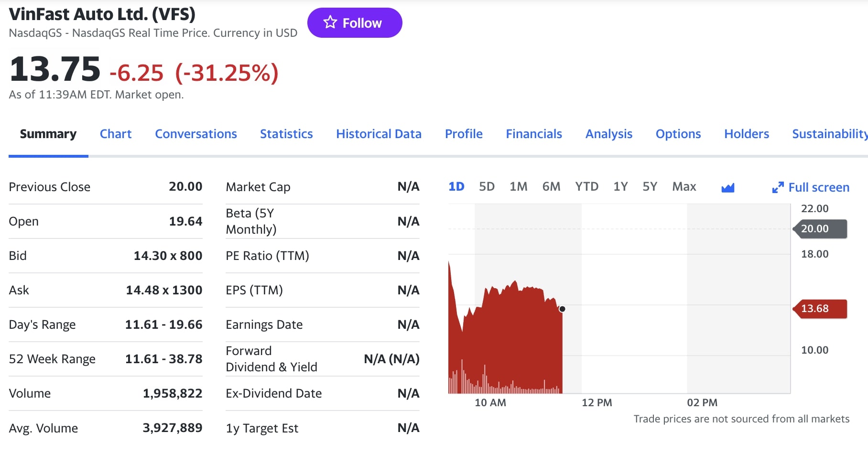This screenshot has width=868, height=454.
Task: Open the Options tab
Action: pos(678,134)
